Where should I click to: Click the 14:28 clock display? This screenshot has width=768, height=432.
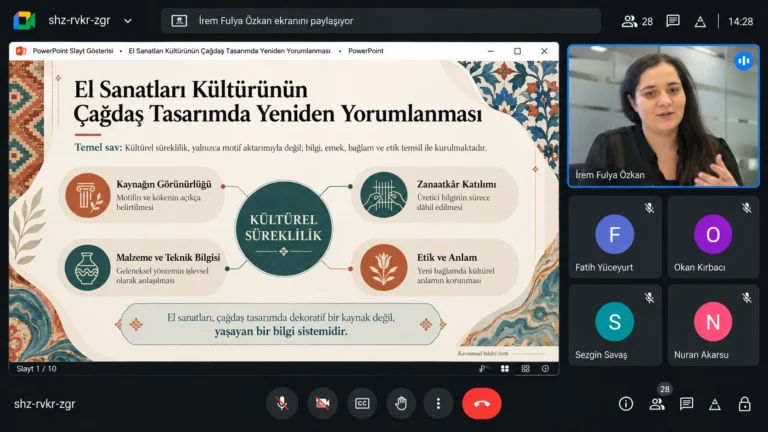point(741,22)
